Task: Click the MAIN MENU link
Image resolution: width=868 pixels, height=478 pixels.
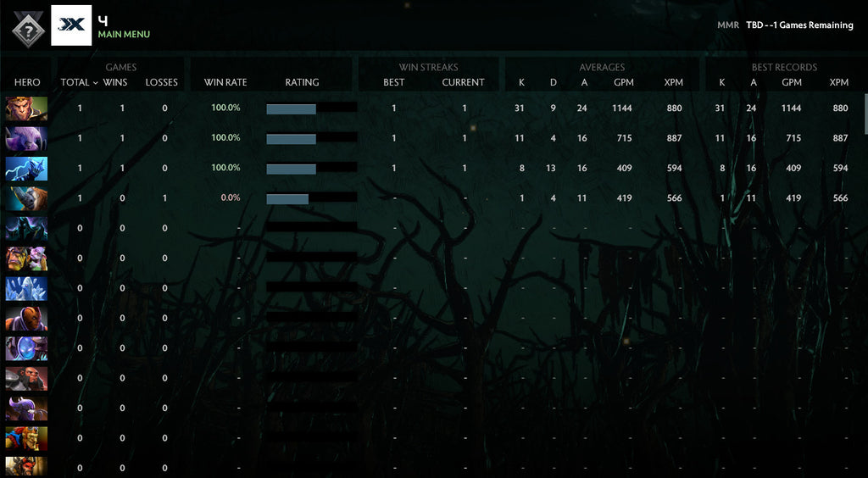Action: click(124, 35)
